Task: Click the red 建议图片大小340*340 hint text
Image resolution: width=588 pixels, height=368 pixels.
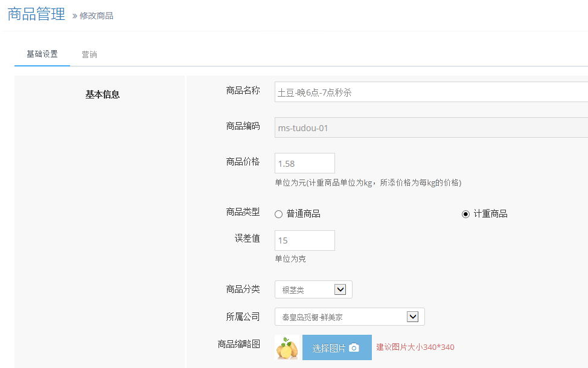Action: click(x=415, y=347)
